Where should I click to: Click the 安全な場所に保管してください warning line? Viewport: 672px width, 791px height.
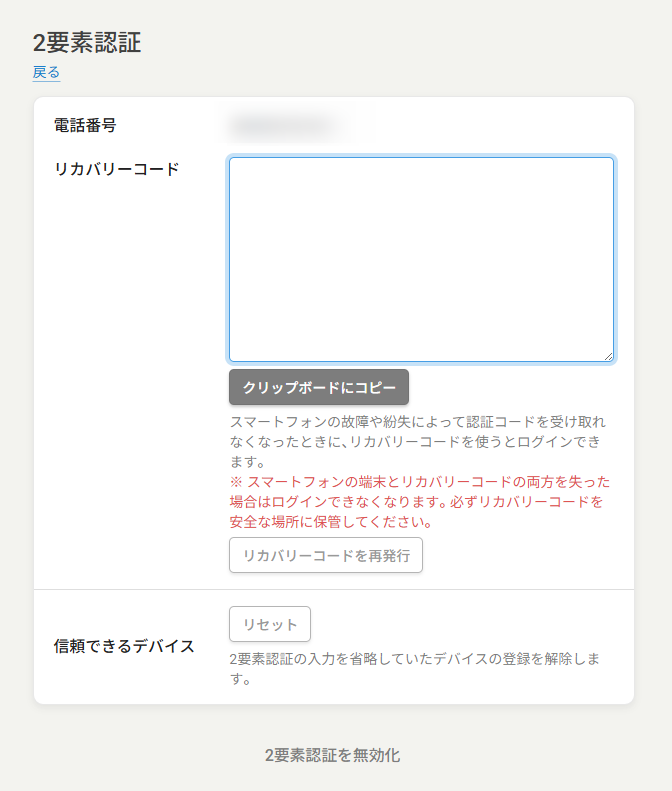point(330,522)
